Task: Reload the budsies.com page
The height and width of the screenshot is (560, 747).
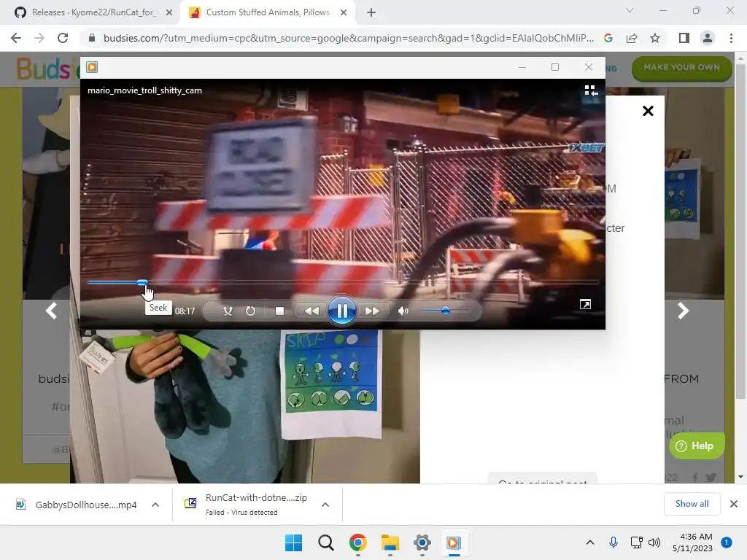Action: (x=63, y=38)
